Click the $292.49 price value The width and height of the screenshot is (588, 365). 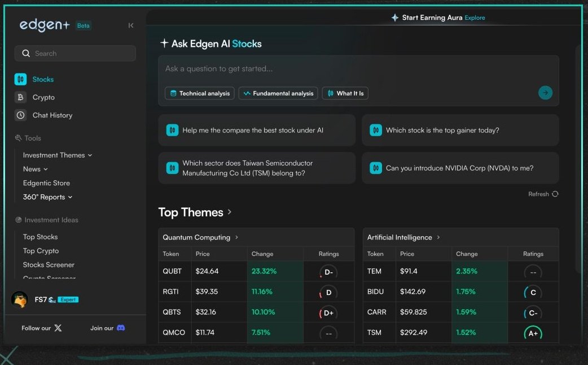coord(414,332)
